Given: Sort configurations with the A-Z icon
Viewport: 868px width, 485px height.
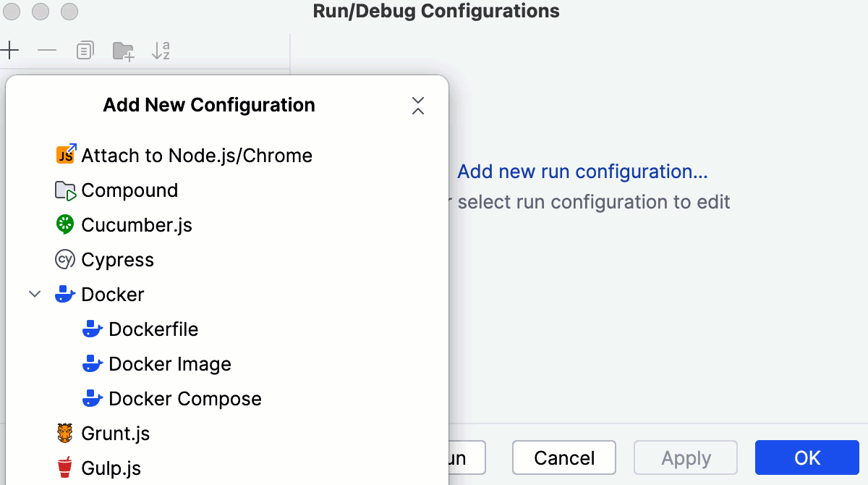Looking at the screenshot, I should click(161, 51).
